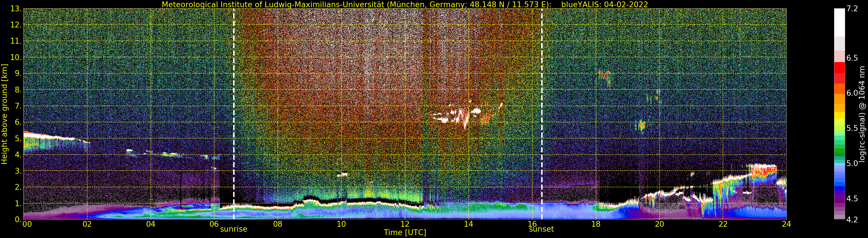Click time axis tick label '16'
The width and height of the screenshot is (868, 238).
point(532,224)
